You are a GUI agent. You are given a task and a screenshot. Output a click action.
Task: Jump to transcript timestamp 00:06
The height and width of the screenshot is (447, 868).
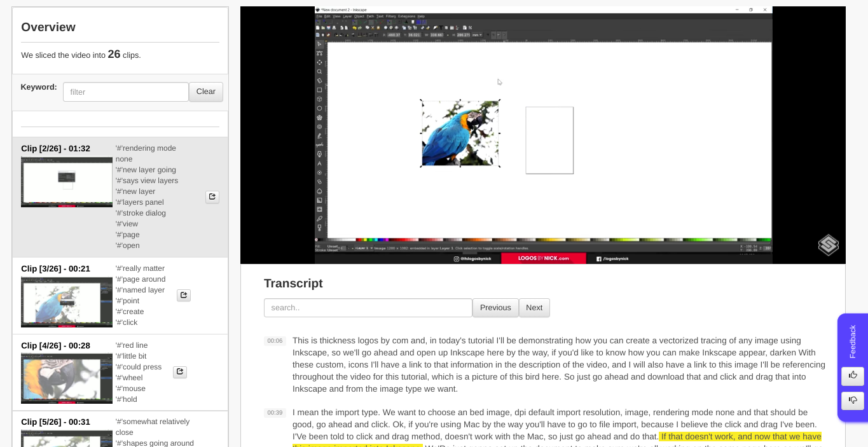[275, 341]
